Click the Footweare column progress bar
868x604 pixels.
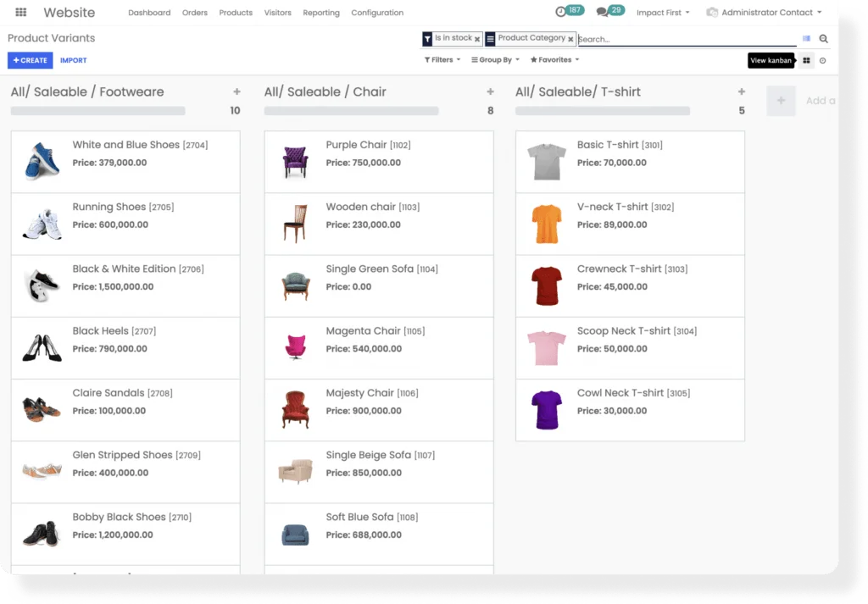[98, 111]
